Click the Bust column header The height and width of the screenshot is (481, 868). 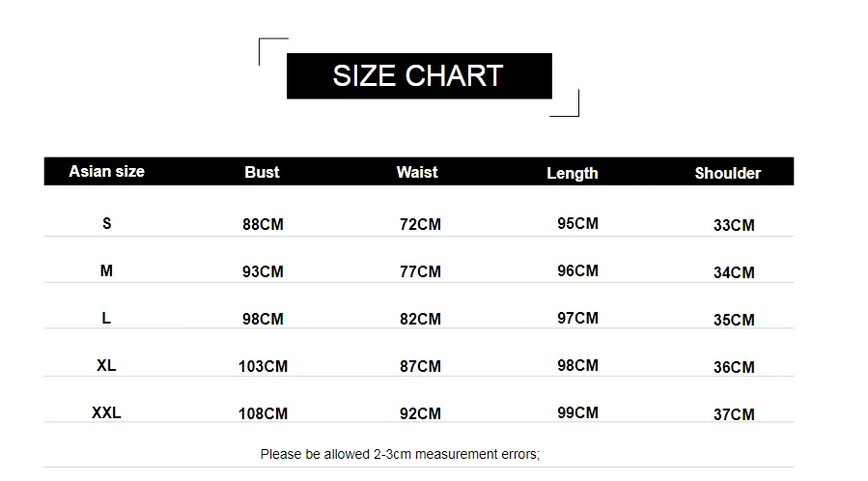click(262, 172)
